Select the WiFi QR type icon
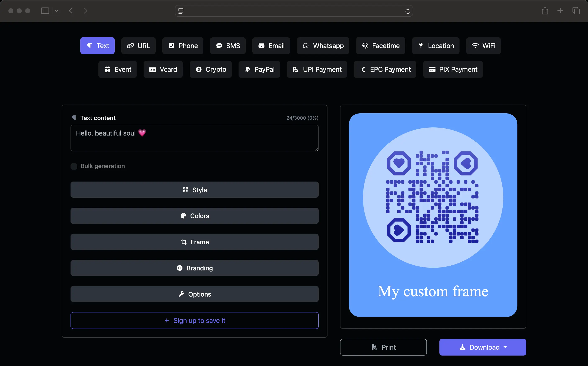This screenshot has height=366, width=588. point(475,46)
